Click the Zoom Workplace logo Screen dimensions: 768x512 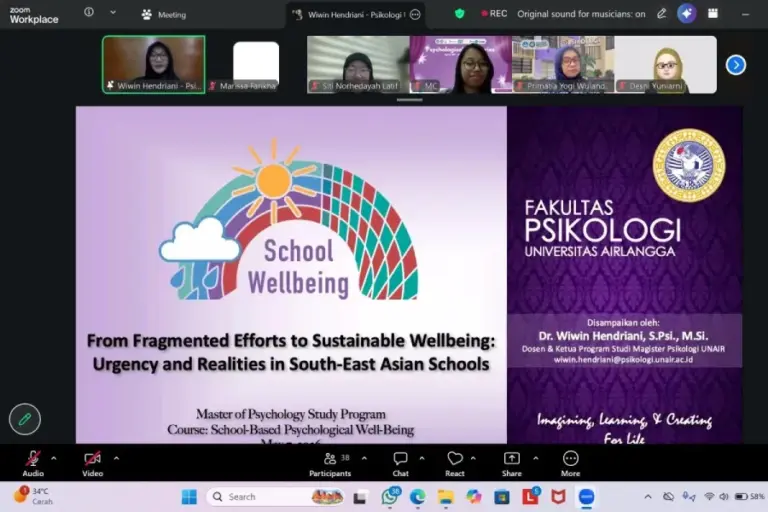(34, 16)
